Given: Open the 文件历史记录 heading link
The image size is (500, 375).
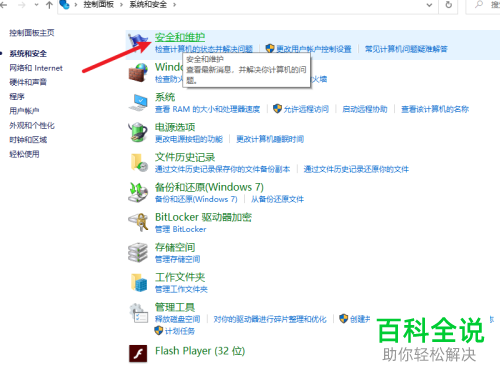Looking at the screenshot, I should point(185,157).
